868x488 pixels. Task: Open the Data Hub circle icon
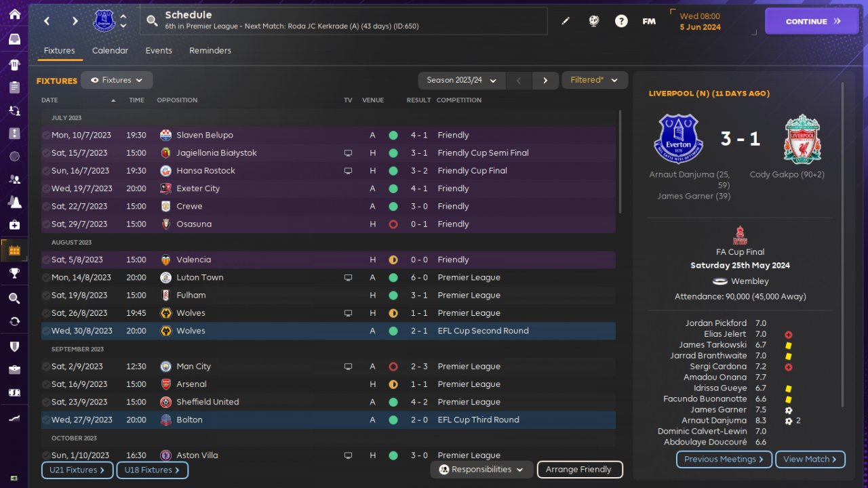coord(14,157)
